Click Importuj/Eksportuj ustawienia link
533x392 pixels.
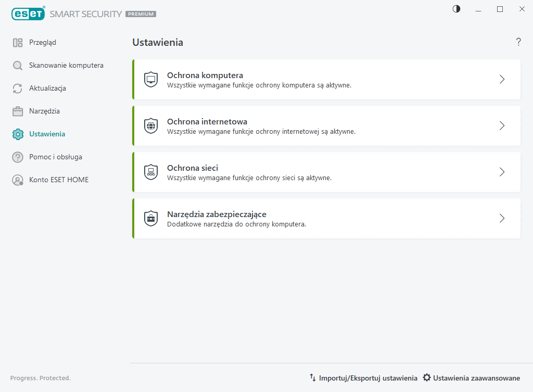363,378
